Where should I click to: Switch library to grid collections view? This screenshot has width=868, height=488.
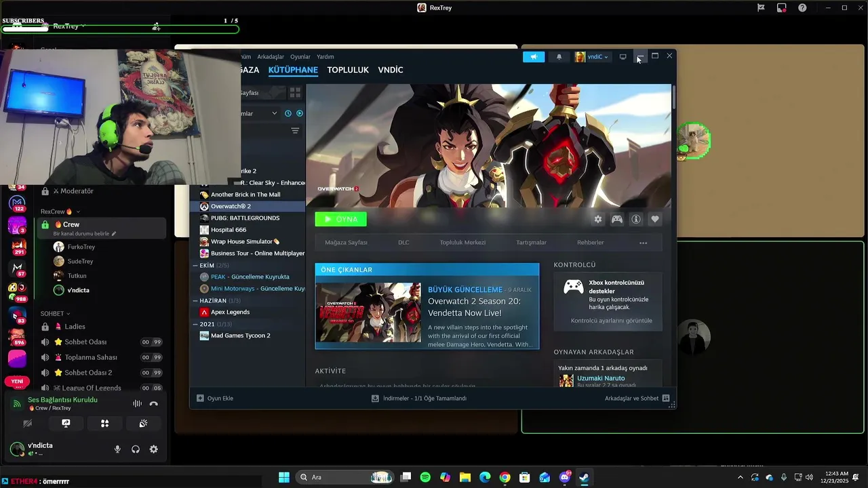[295, 92]
